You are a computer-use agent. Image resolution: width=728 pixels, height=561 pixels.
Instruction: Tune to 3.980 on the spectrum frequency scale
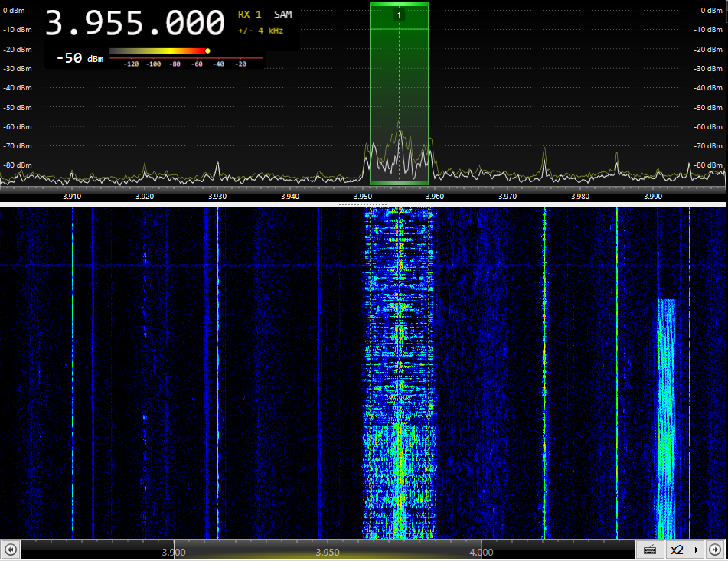coord(580,196)
